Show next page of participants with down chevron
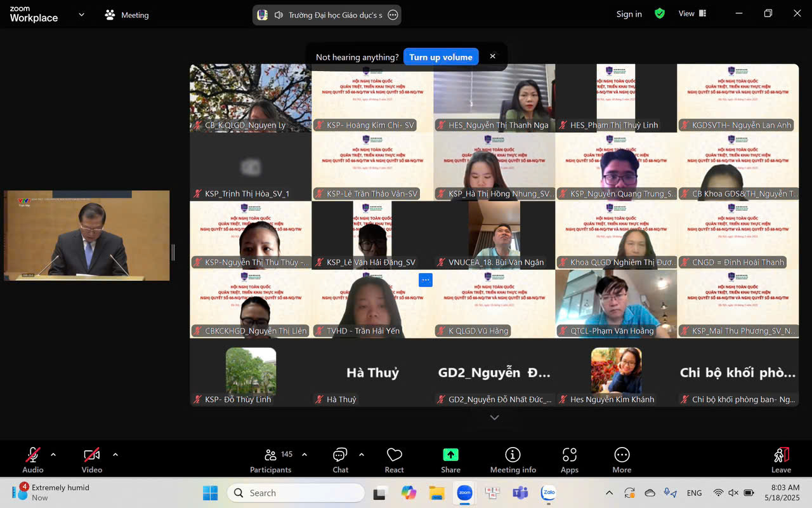The image size is (812, 508). [494, 417]
